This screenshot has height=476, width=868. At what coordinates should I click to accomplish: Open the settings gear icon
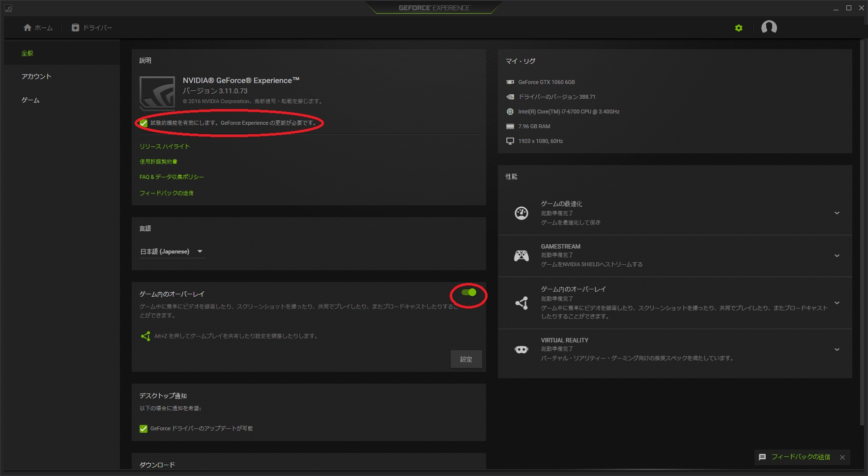point(738,28)
